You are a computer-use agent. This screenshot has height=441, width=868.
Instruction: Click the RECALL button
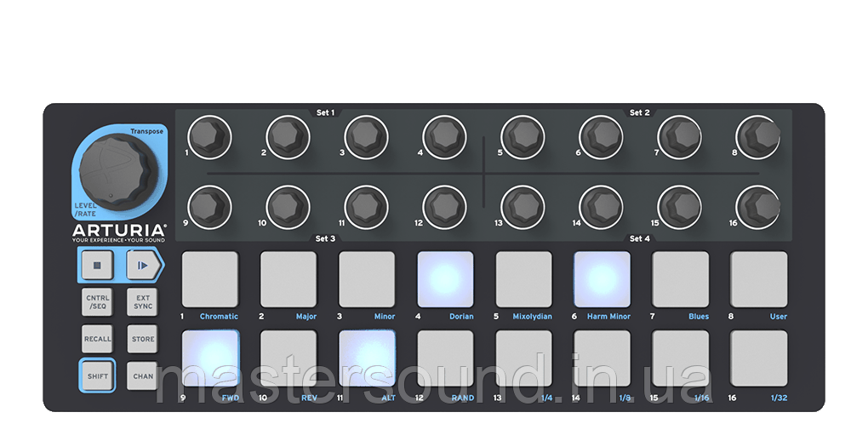point(97,339)
